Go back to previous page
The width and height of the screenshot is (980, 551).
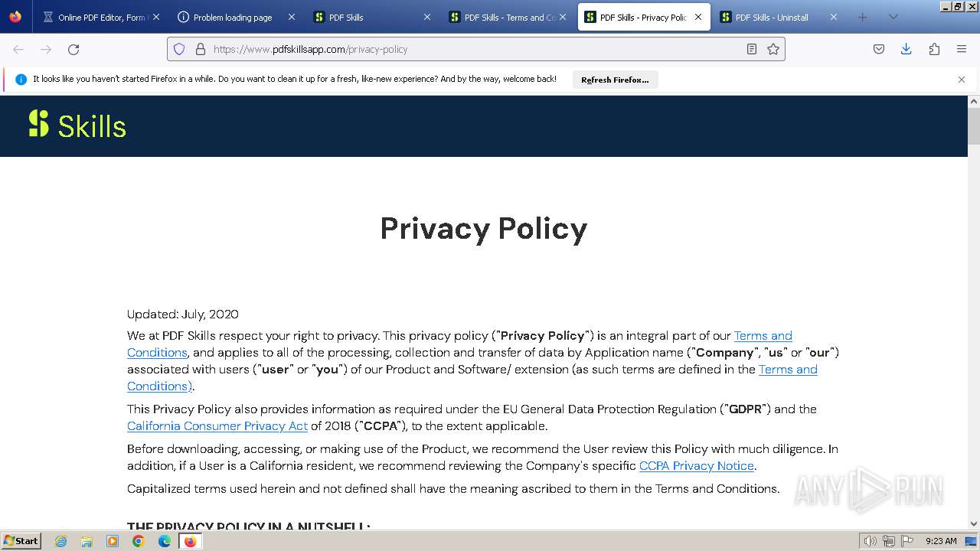tap(18, 49)
